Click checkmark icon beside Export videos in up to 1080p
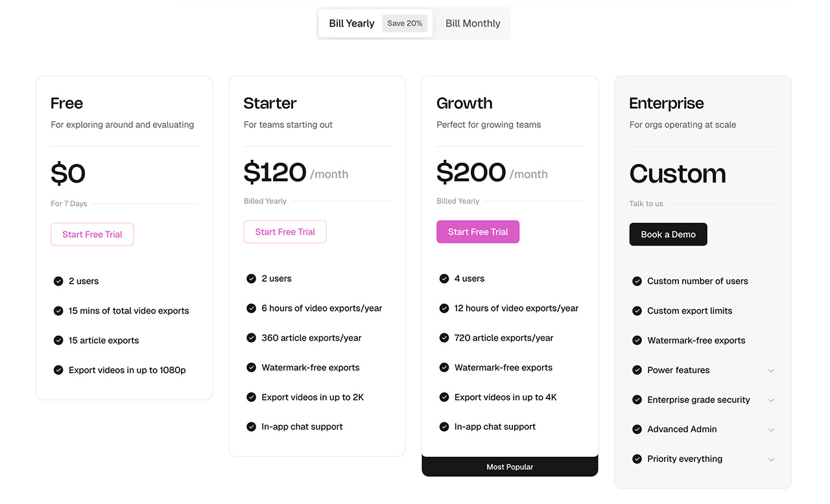This screenshot has width=830, height=504. (58, 371)
